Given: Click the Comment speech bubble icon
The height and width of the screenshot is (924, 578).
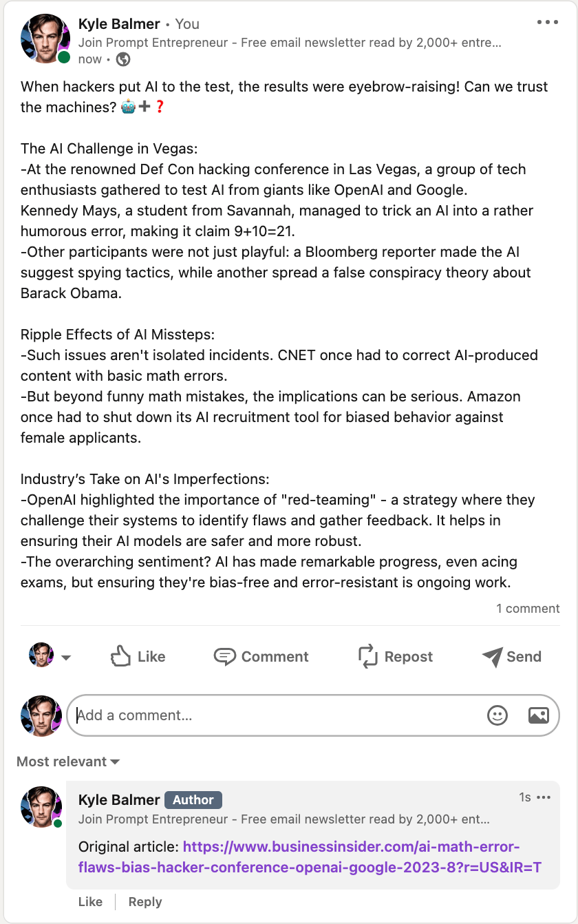Looking at the screenshot, I should (225, 656).
